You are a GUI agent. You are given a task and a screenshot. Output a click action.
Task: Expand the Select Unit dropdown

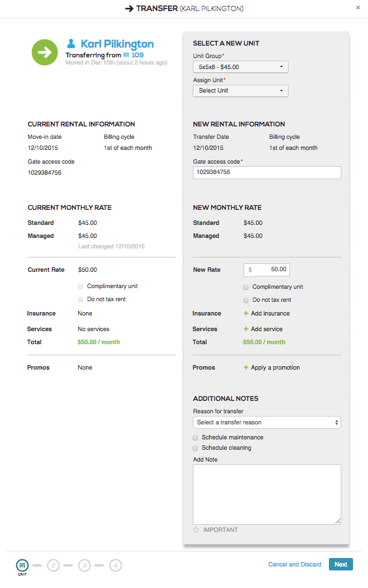tap(240, 91)
